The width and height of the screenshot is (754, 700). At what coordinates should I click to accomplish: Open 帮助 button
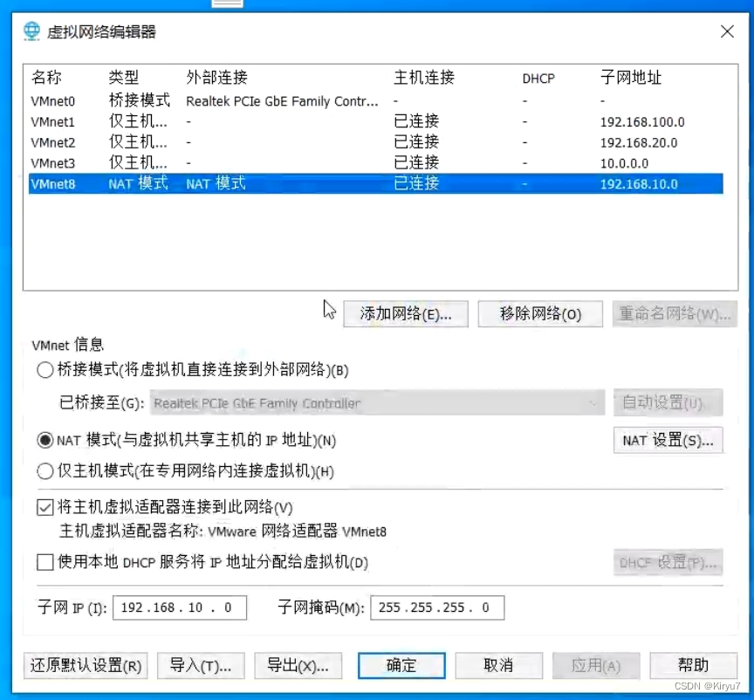pos(694,665)
